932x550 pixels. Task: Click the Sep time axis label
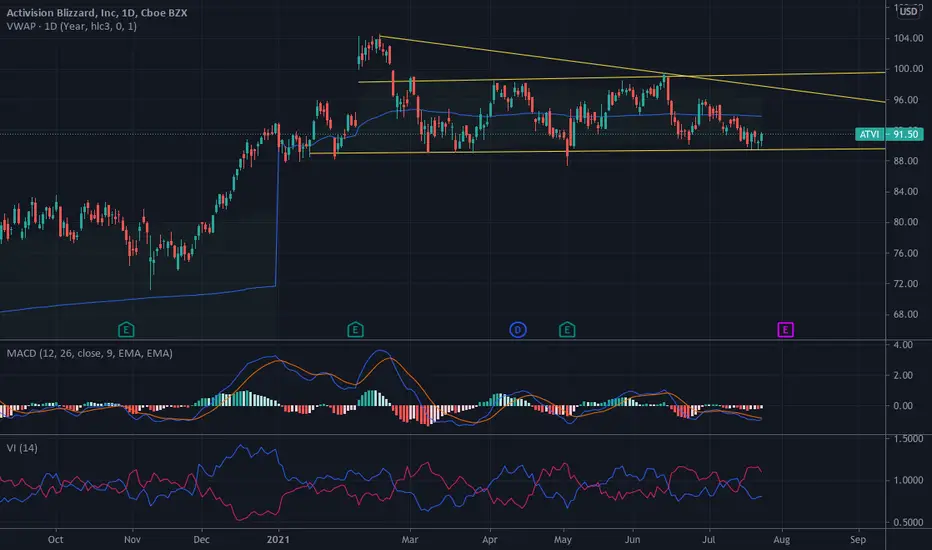[x=858, y=540]
